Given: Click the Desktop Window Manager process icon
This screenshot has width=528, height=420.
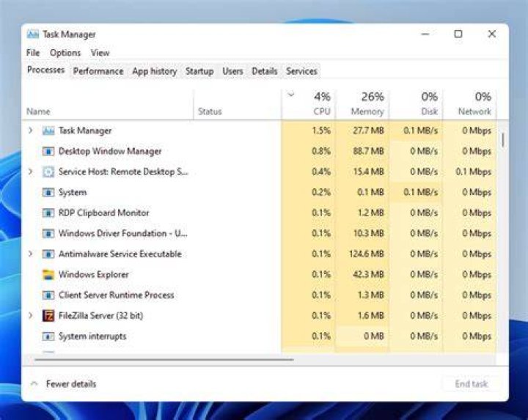Looking at the screenshot, I should coord(48,152).
